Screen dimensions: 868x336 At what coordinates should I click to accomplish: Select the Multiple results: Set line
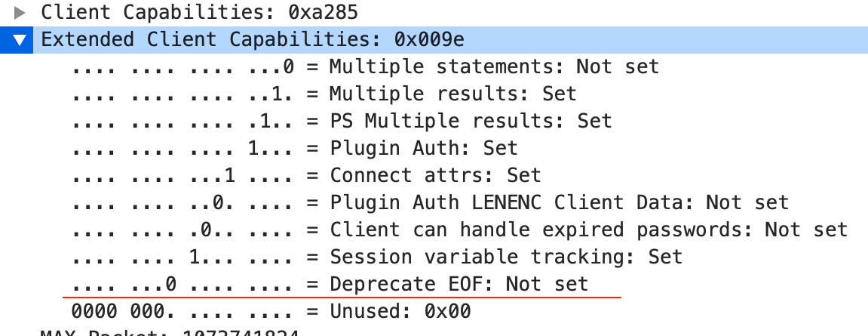[452, 94]
